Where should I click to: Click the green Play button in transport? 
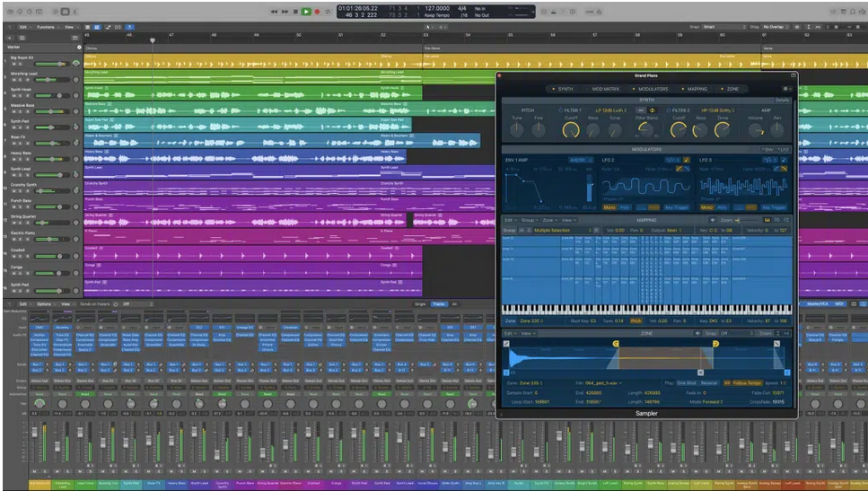click(x=306, y=12)
